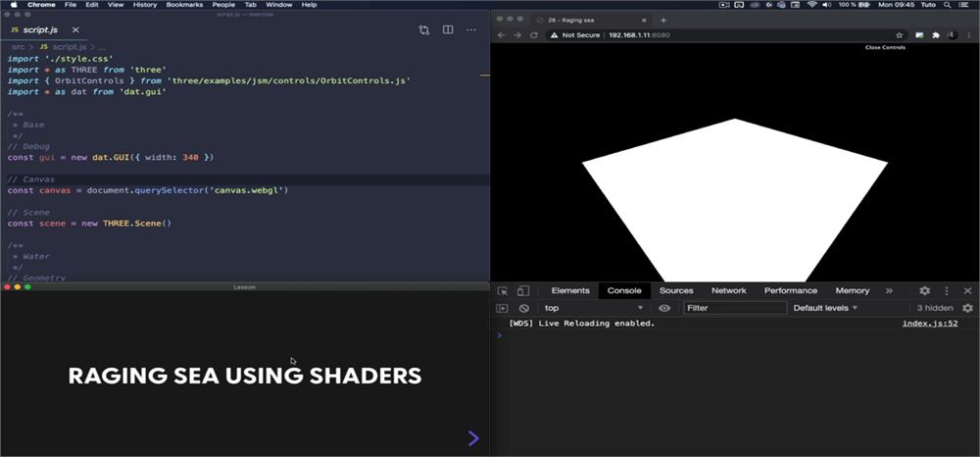Split the editor with the split icon
Viewport: 980px width, 457px height.
point(448,30)
